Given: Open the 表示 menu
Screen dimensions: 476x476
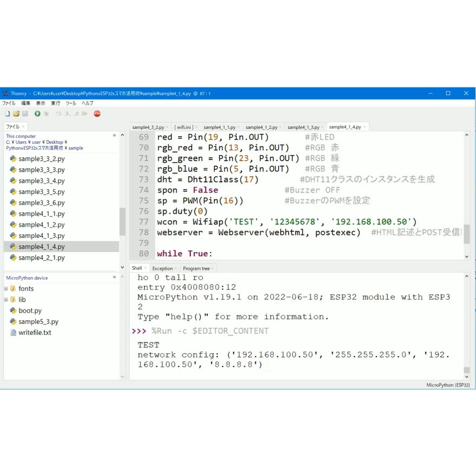Looking at the screenshot, I should pyautogui.click(x=41, y=103).
